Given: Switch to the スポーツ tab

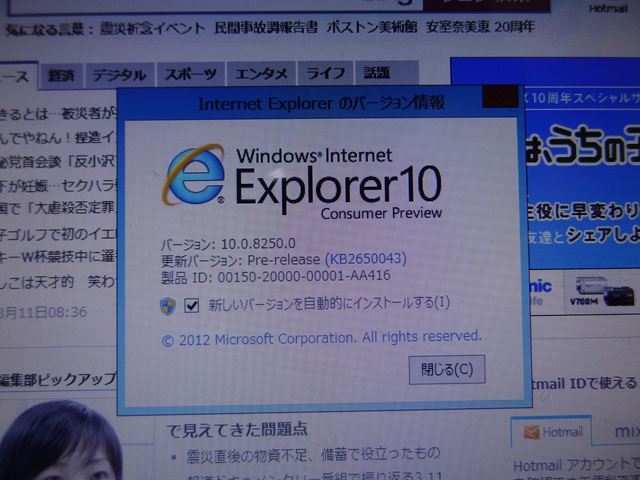Looking at the screenshot, I should click(190, 74).
